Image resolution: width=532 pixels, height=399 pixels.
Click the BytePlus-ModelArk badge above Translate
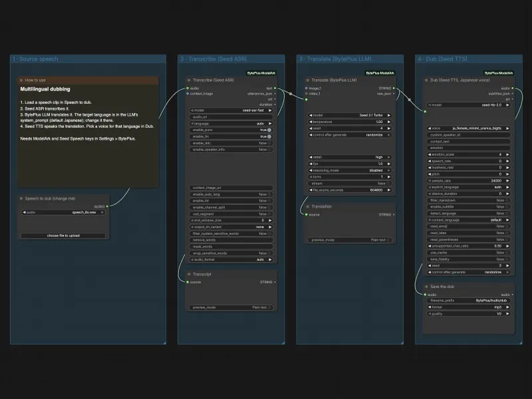click(380, 73)
